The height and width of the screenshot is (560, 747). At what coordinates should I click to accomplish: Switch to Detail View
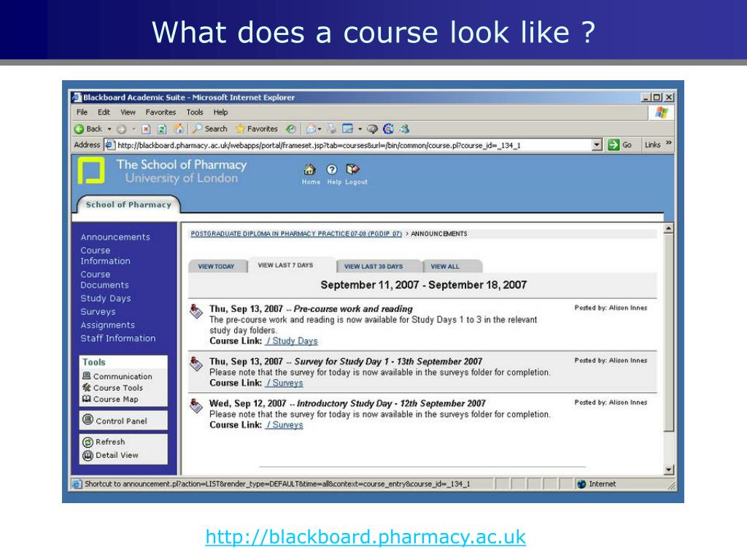(110, 455)
